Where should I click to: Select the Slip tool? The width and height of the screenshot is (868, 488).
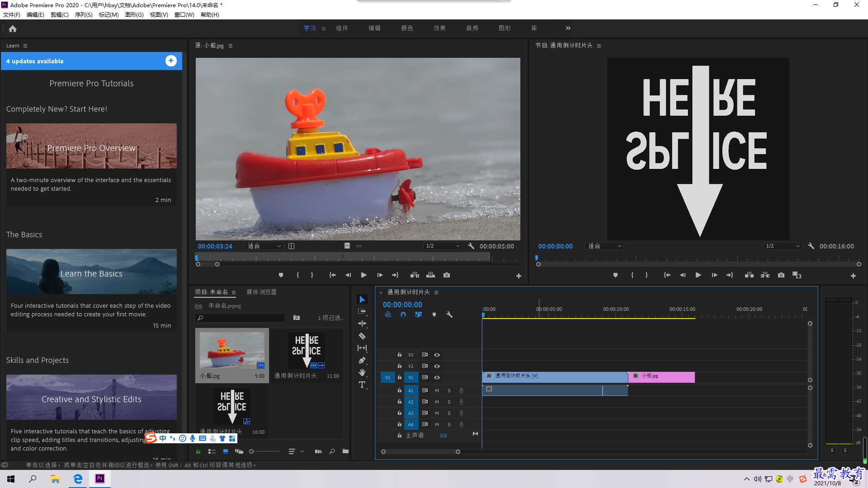click(362, 348)
